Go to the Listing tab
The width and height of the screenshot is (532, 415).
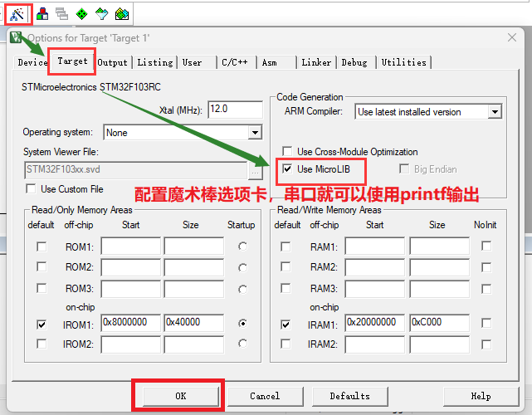pyautogui.click(x=155, y=62)
